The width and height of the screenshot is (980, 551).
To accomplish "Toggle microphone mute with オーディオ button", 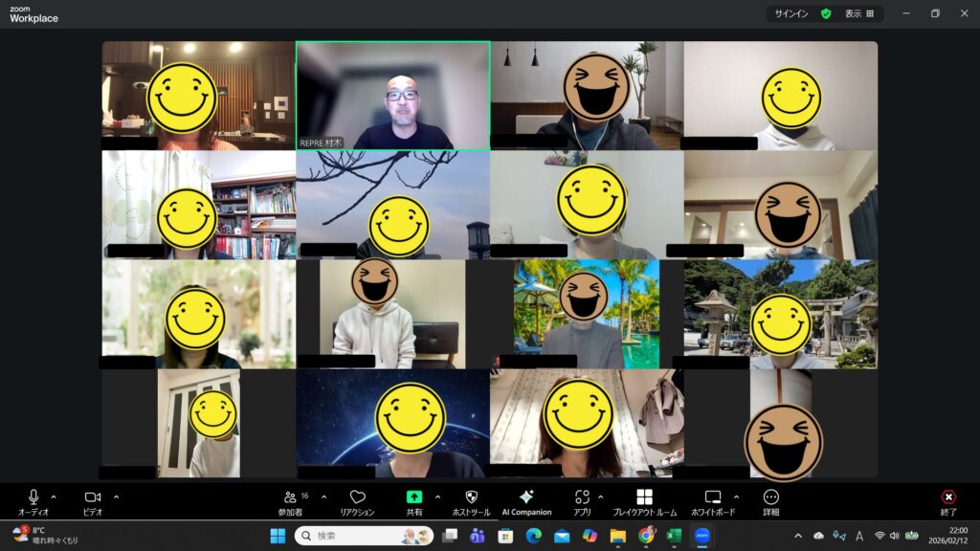I will [33, 497].
